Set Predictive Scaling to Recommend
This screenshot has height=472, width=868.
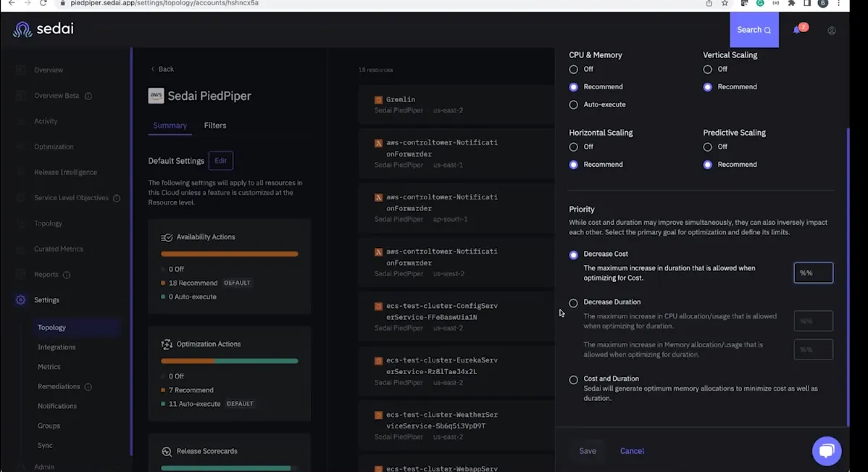tap(707, 165)
